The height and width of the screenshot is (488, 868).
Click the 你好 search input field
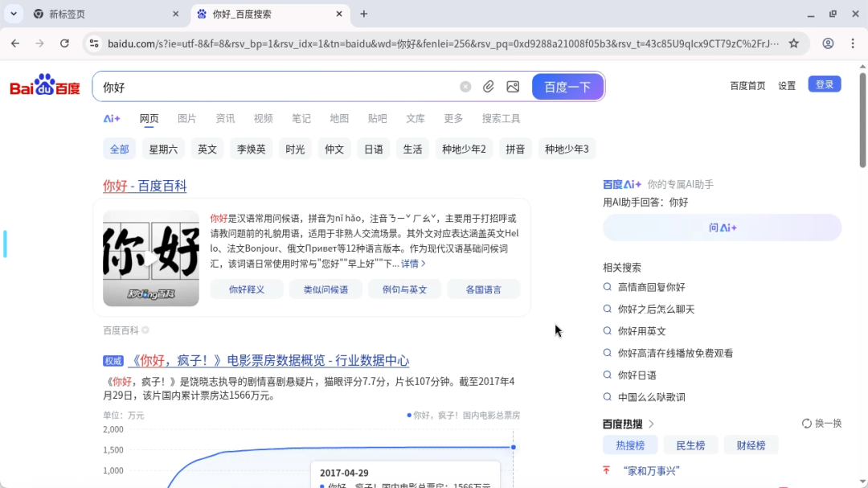click(x=273, y=87)
